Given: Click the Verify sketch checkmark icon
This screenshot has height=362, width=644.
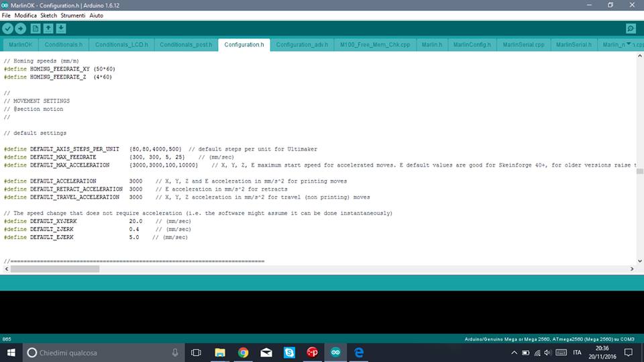Looking at the screenshot, I should [x=8, y=28].
